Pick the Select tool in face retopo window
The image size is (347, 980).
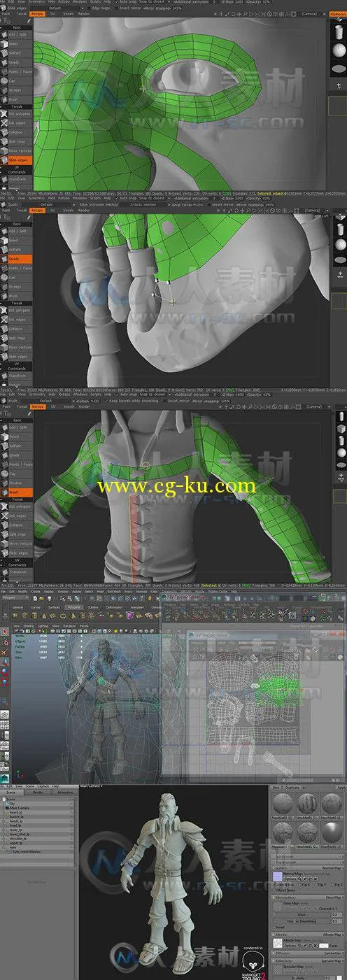click(17, 43)
